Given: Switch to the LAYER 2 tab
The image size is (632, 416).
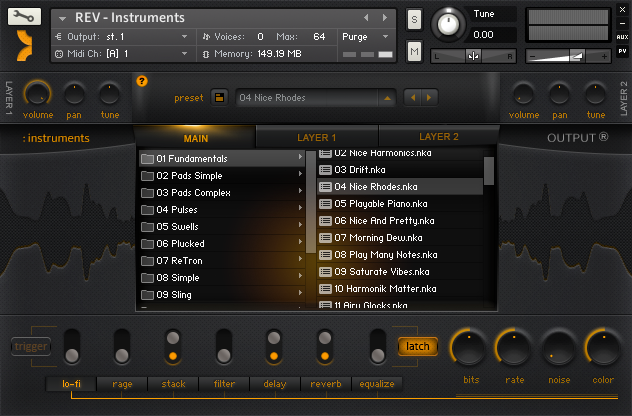Looking at the screenshot, I should [x=439, y=137].
